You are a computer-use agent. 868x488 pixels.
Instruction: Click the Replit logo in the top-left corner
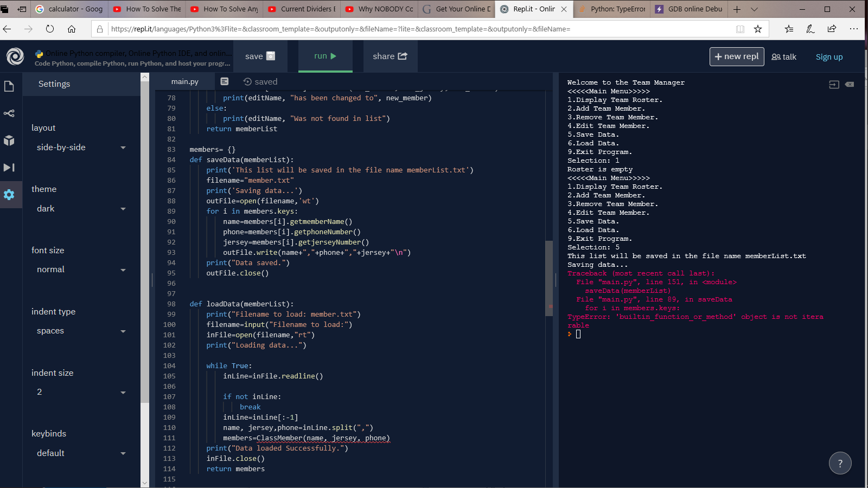point(14,56)
